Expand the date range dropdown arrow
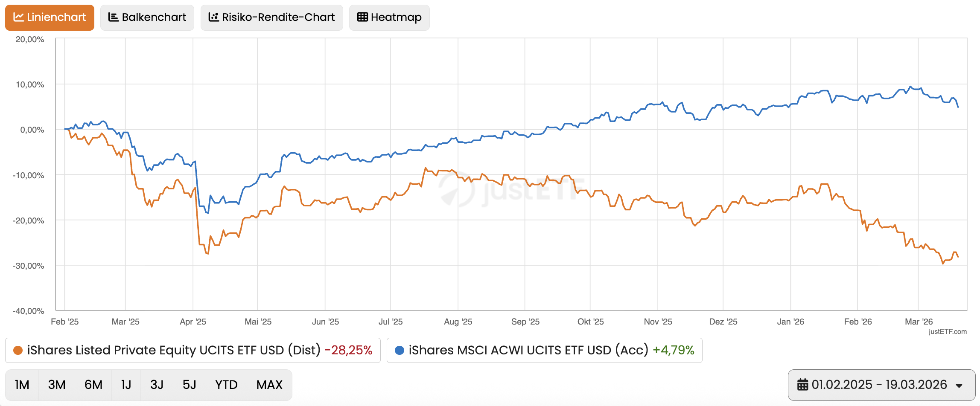 [x=960, y=384]
